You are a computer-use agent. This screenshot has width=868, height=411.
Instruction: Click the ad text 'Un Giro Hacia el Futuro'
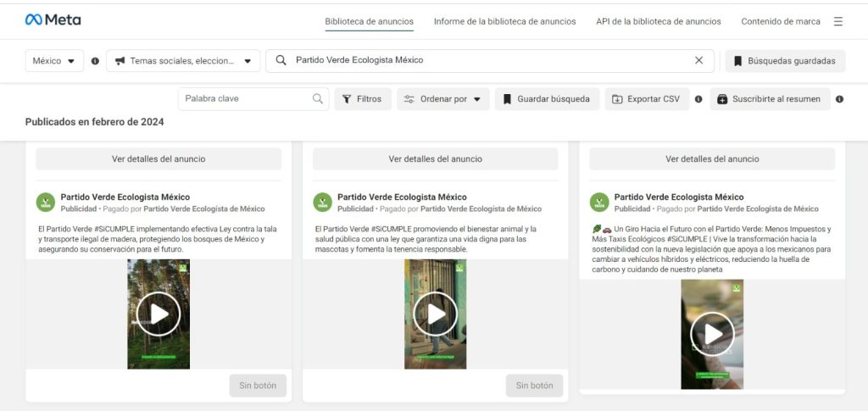pyautogui.click(x=712, y=249)
